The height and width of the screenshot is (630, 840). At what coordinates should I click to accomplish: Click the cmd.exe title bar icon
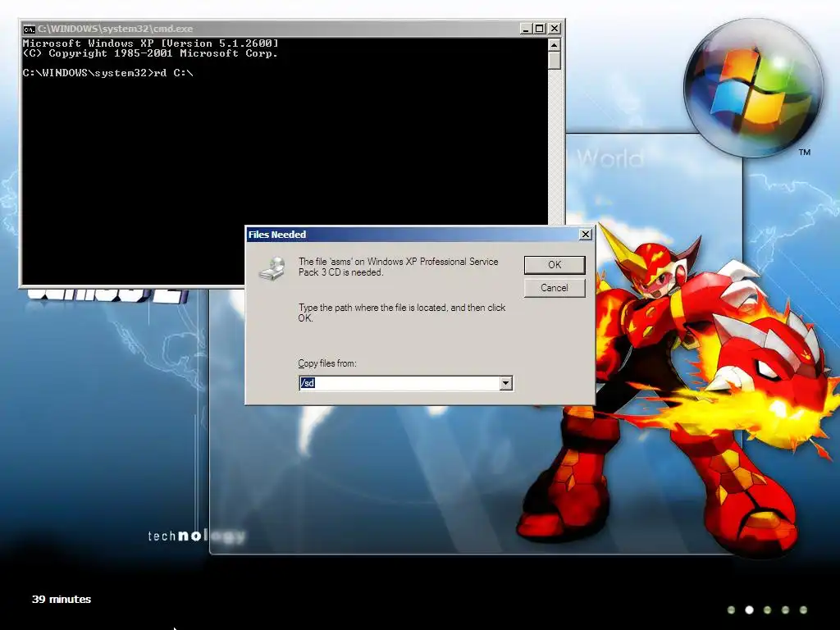click(x=29, y=29)
